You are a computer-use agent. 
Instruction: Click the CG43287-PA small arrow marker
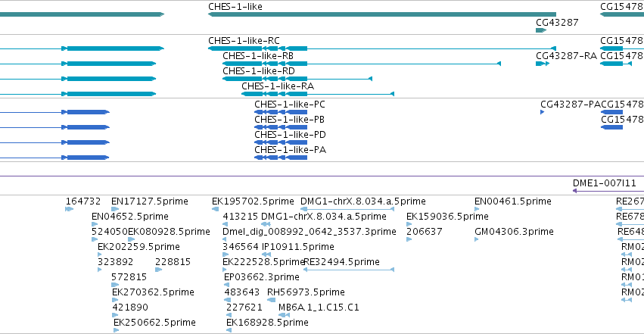click(542, 112)
